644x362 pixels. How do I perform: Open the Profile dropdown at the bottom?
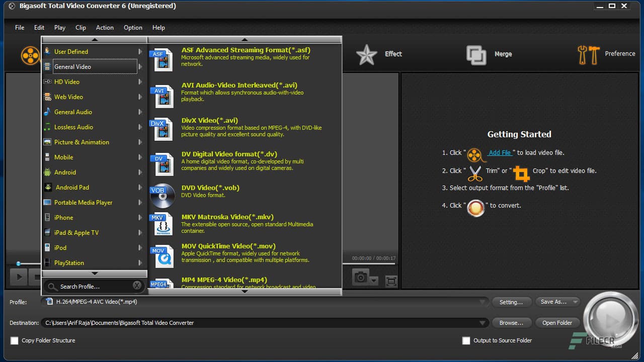482,302
